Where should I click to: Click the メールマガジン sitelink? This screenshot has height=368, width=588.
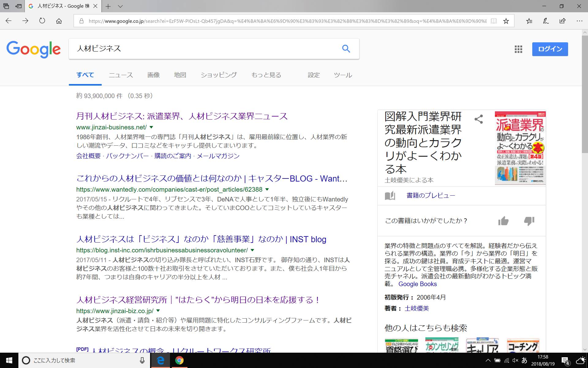coord(218,156)
